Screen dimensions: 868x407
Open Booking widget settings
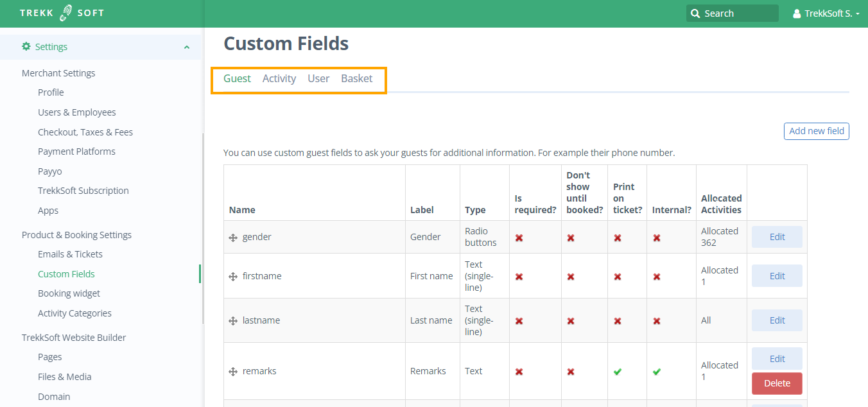click(69, 293)
